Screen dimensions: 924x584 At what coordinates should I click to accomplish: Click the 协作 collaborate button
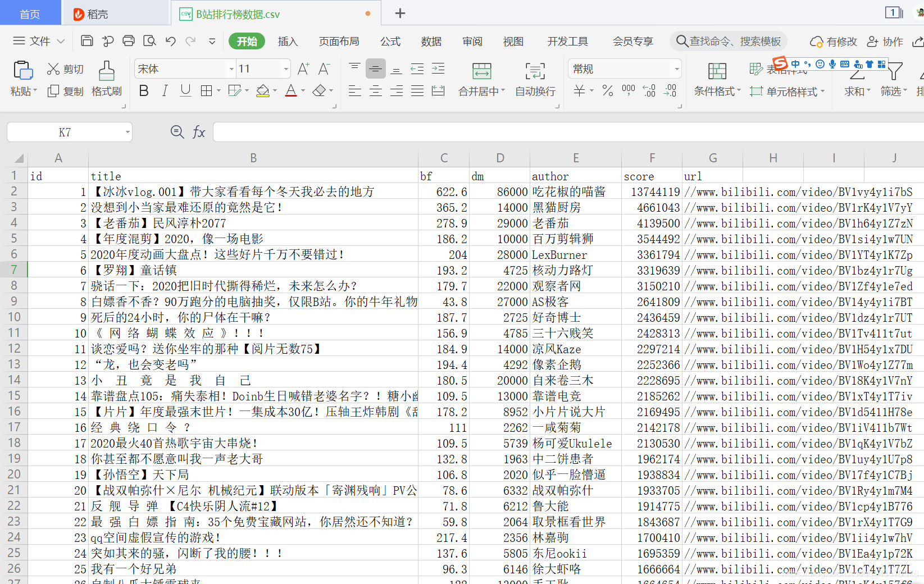[x=885, y=42]
